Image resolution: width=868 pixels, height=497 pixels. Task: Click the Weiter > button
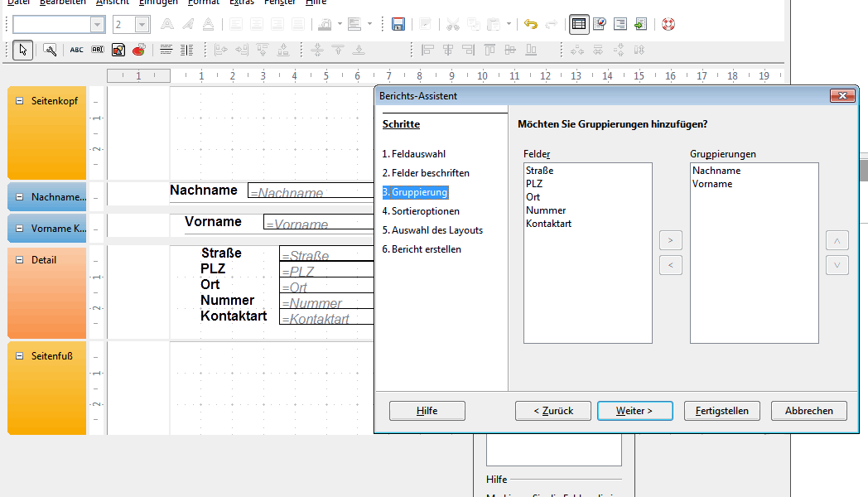pyautogui.click(x=635, y=411)
